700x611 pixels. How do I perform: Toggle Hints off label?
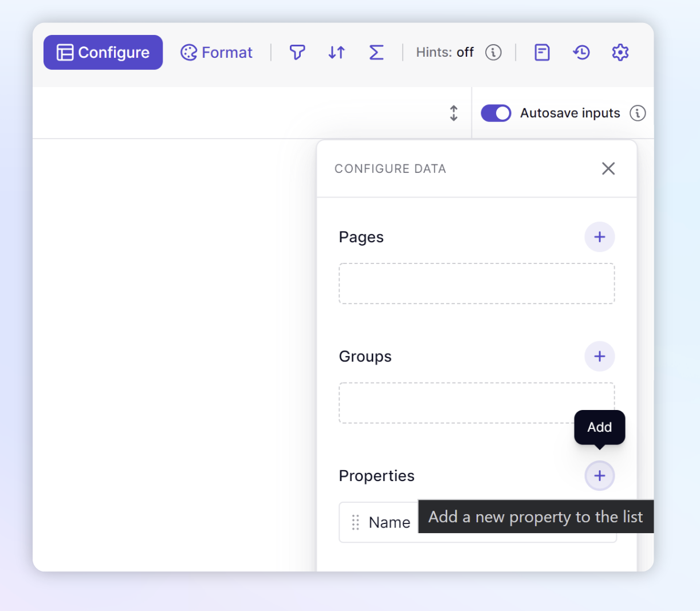445,52
